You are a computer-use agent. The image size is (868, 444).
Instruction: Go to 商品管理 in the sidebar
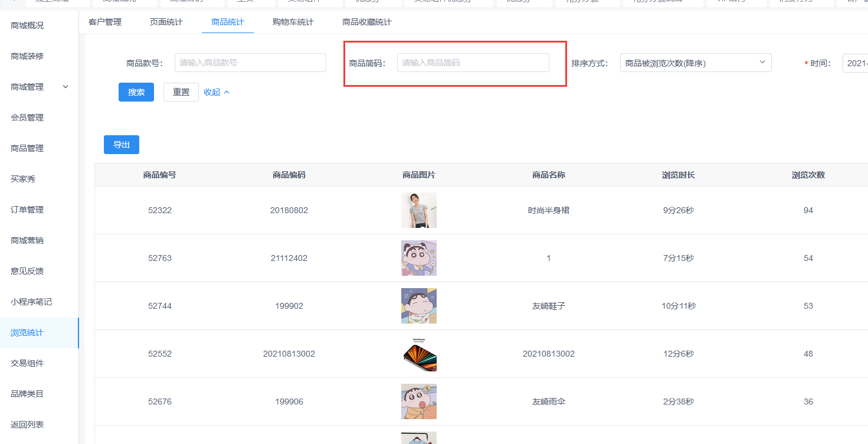tap(27, 148)
